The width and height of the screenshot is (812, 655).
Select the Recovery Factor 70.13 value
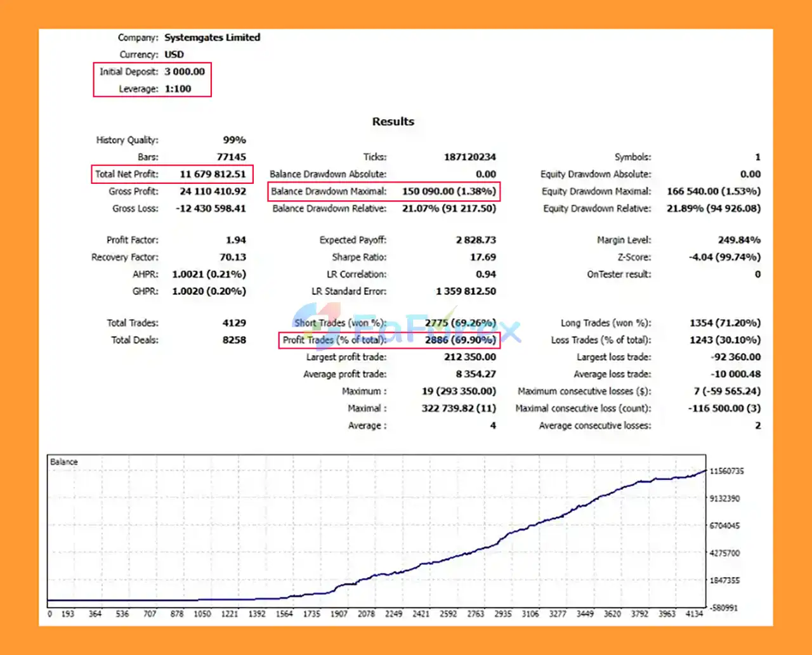point(232,257)
